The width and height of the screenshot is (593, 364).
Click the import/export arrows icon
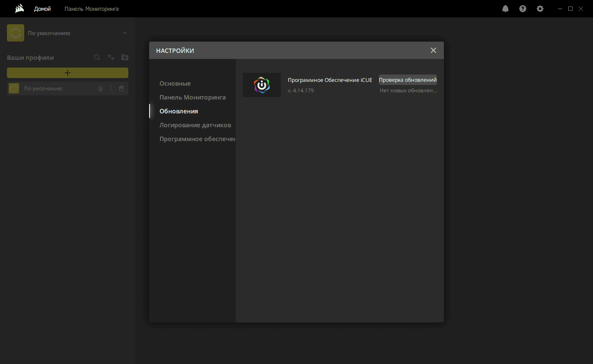(111, 57)
